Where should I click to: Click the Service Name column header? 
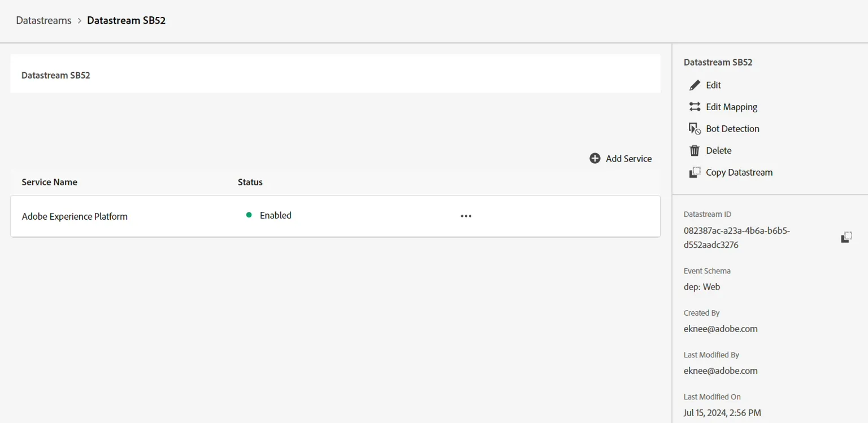[49, 182]
